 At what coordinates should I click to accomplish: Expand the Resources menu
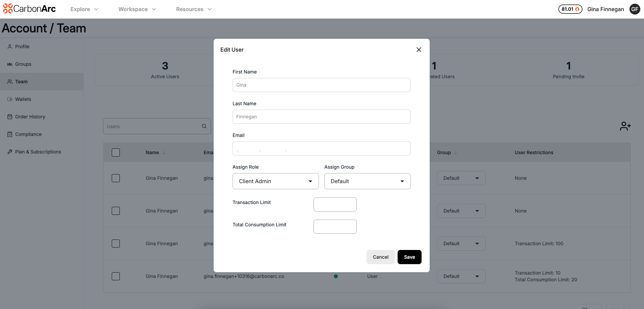(x=194, y=9)
